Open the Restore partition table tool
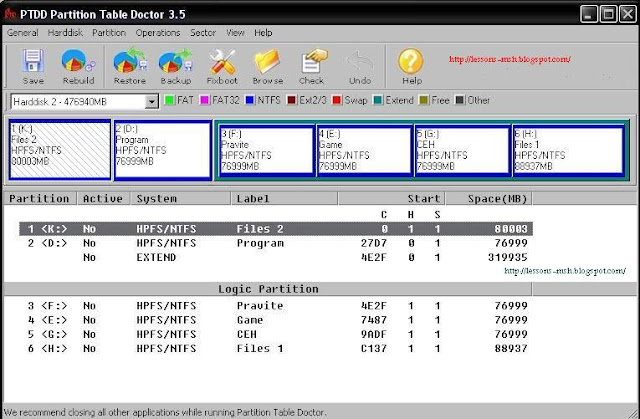 click(130, 61)
